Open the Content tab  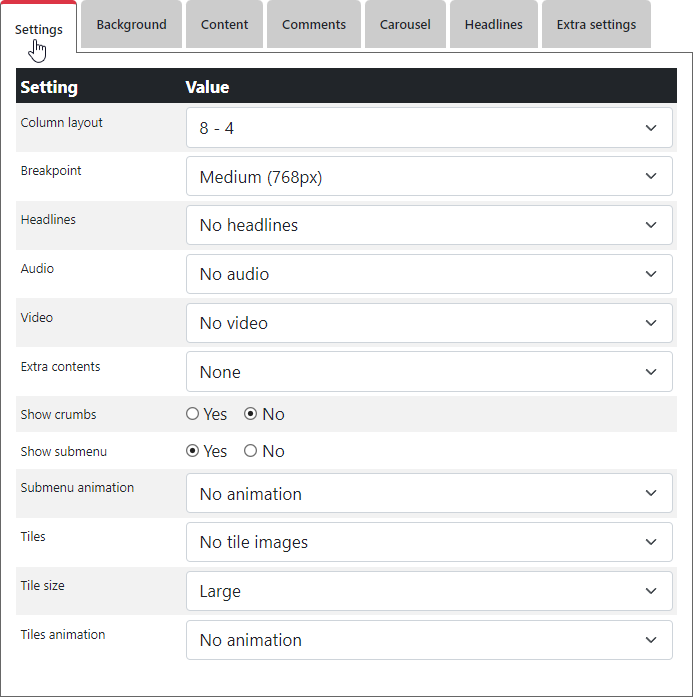[x=224, y=25]
